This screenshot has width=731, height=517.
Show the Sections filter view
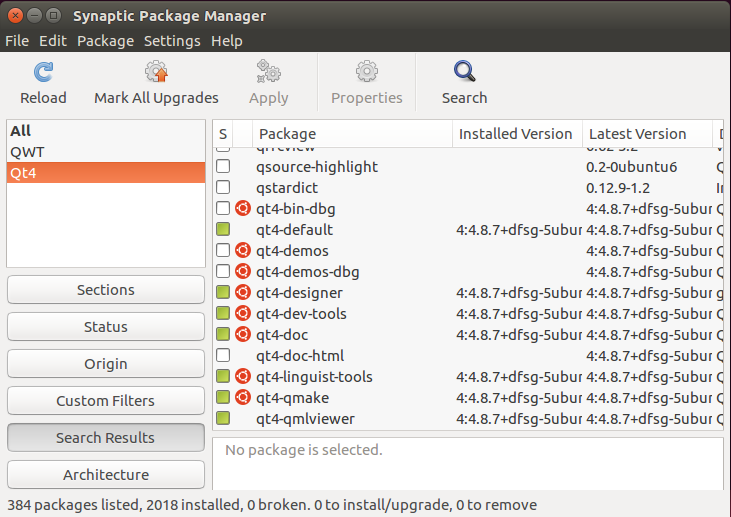pyautogui.click(x=106, y=290)
